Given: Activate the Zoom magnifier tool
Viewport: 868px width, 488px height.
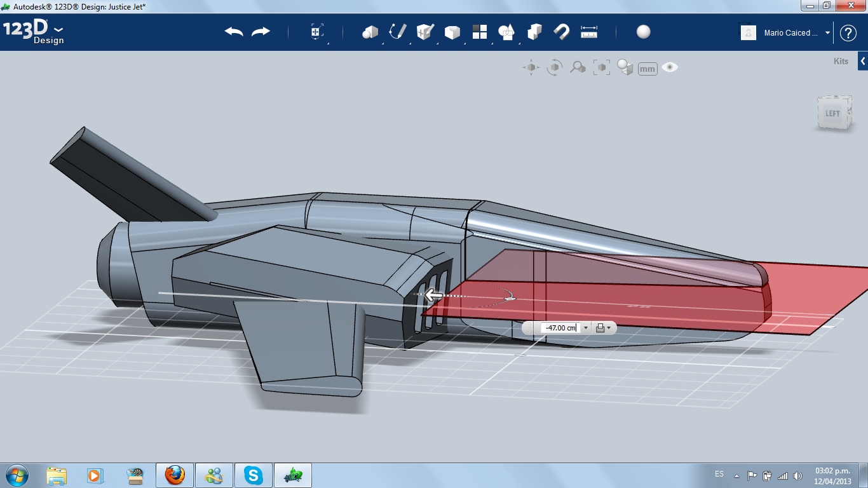Looking at the screenshot, I should click(x=578, y=67).
